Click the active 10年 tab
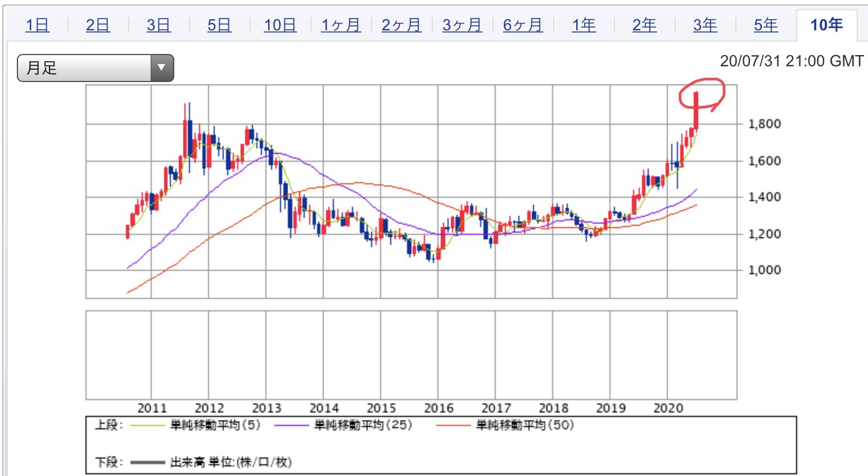This screenshot has width=868, height=476. 826,25
